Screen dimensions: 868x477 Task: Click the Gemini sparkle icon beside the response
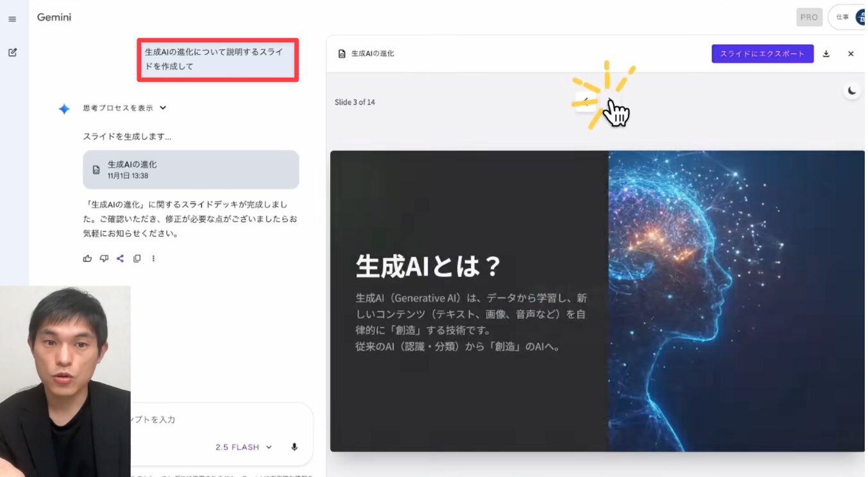(64, 109)
